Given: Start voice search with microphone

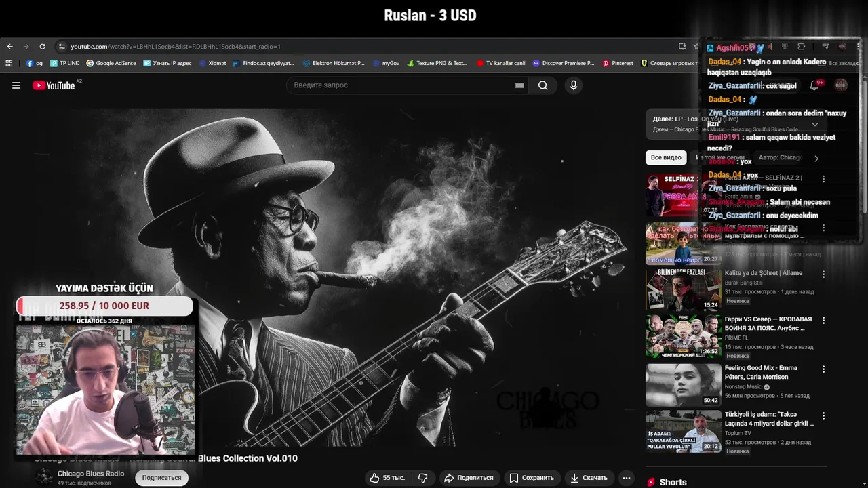Looking at the screenshot, I should point(574,85).
